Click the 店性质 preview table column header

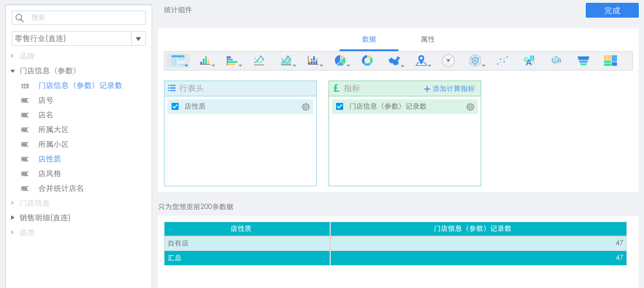point(247,229)
